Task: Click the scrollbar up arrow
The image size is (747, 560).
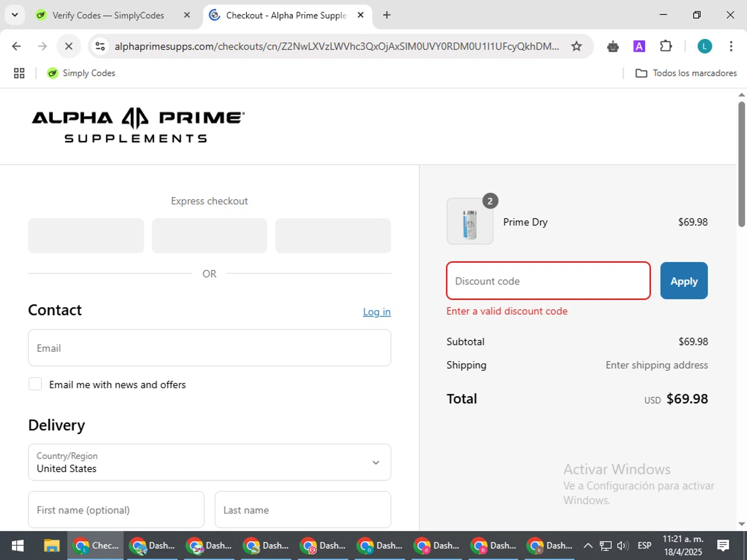Action: [x=742, y=95]
